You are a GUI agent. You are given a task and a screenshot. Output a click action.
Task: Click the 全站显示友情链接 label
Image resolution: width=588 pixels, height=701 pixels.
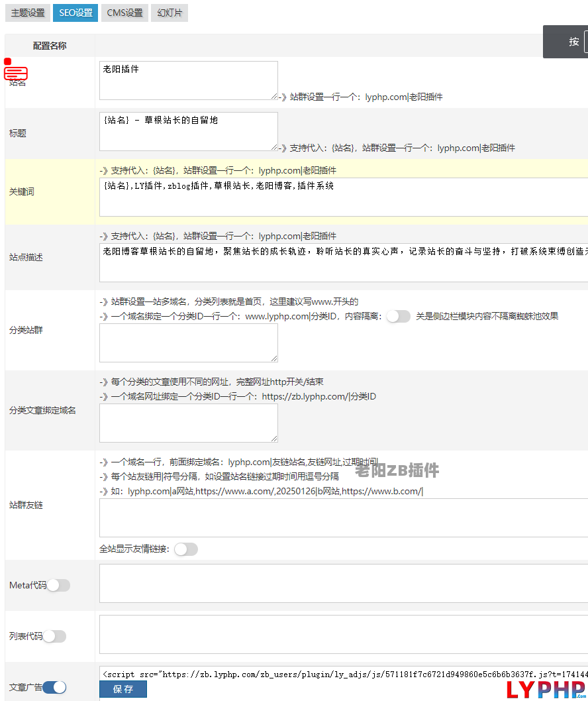click(x=134, y=549)
